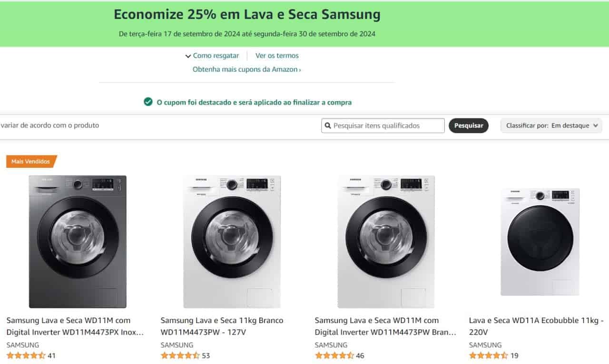
Task: Open the white 127V washer image
Action: 232,242
